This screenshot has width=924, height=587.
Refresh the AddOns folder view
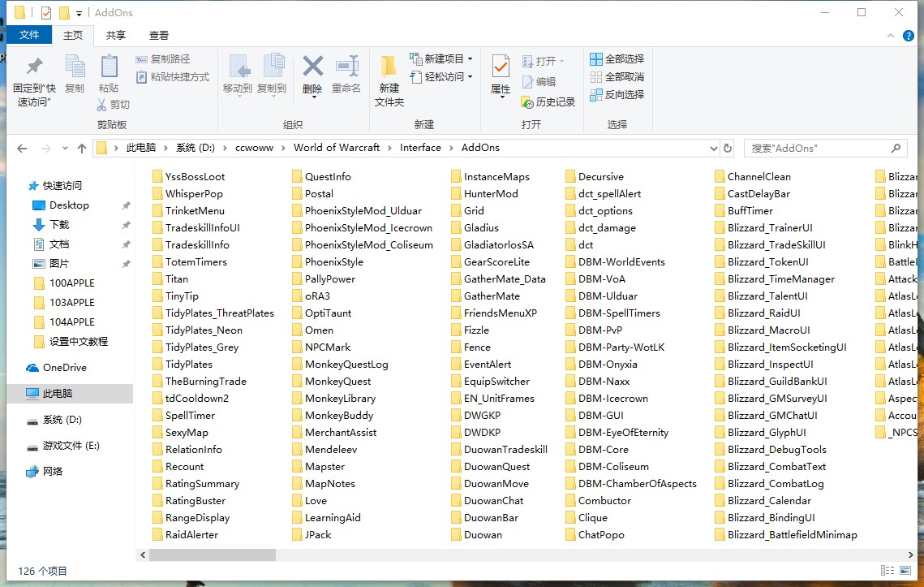[728, 149]
